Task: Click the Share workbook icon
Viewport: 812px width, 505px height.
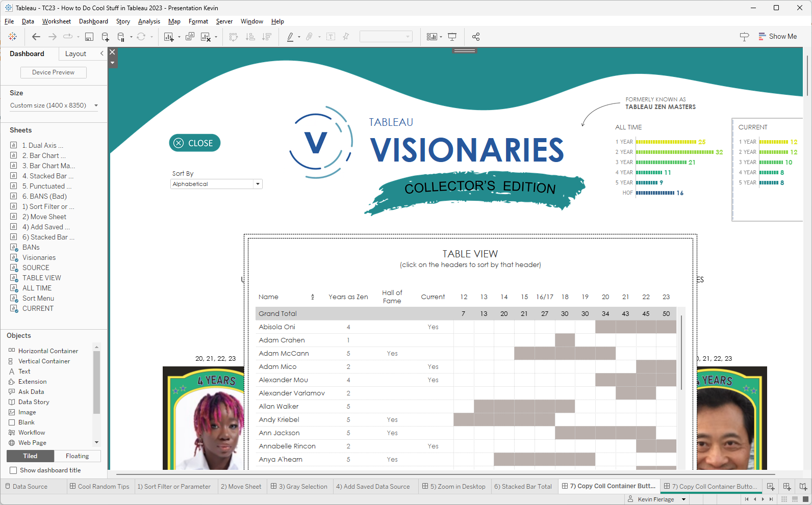Action: [x=476, y=37]
